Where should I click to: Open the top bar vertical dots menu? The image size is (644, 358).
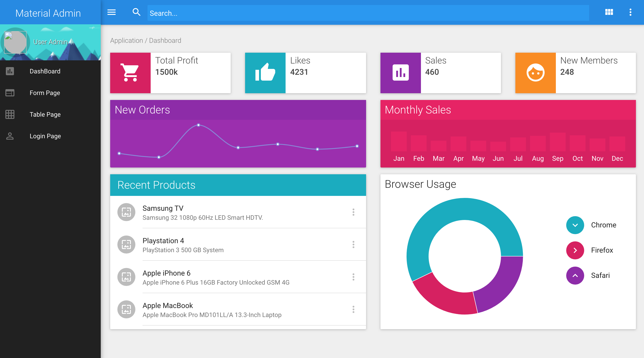(630, 12)
